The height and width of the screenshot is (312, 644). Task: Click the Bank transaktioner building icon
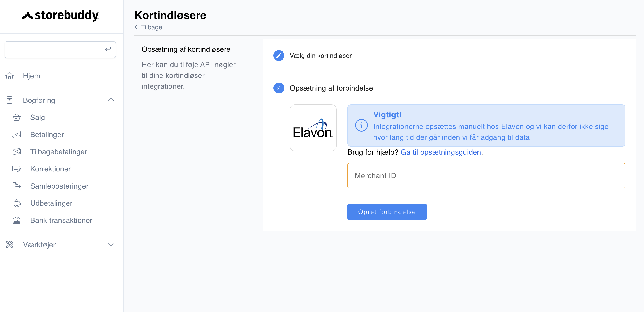[17, 220]
